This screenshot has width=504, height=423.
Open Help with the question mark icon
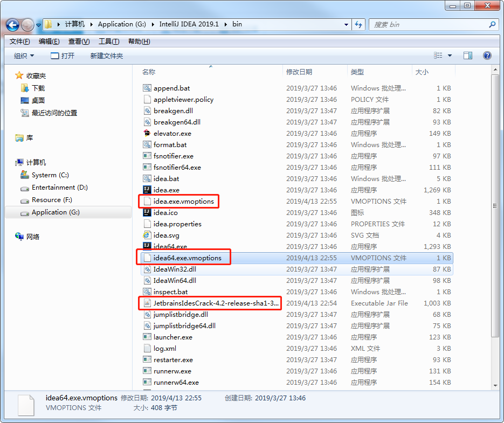click(x=487, y=56)
